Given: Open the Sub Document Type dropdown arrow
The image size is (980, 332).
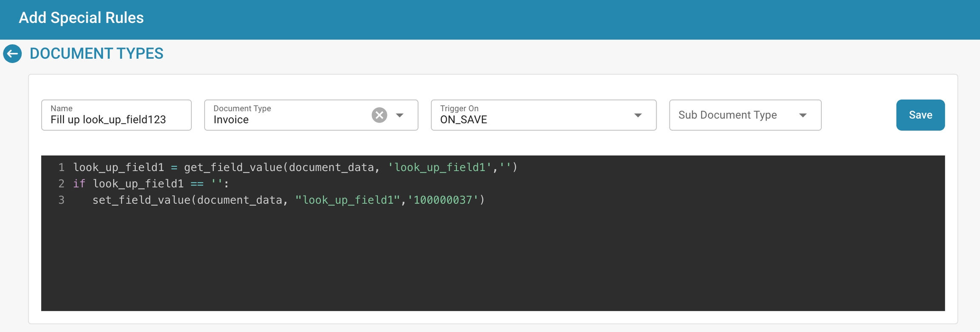Looking at the screenshot, I should [803, 115].
